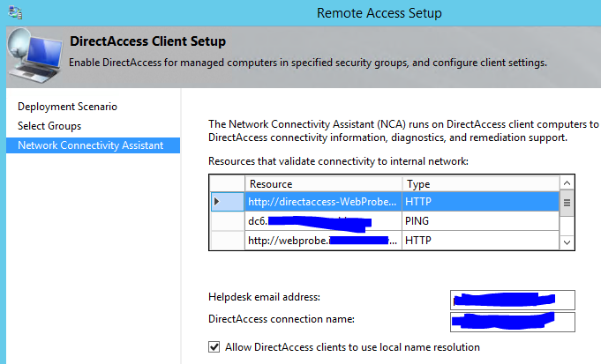Screen dimensions: 601x364
Task: Click the row header of the webprobe entry
Action: (x=228, y=241)
